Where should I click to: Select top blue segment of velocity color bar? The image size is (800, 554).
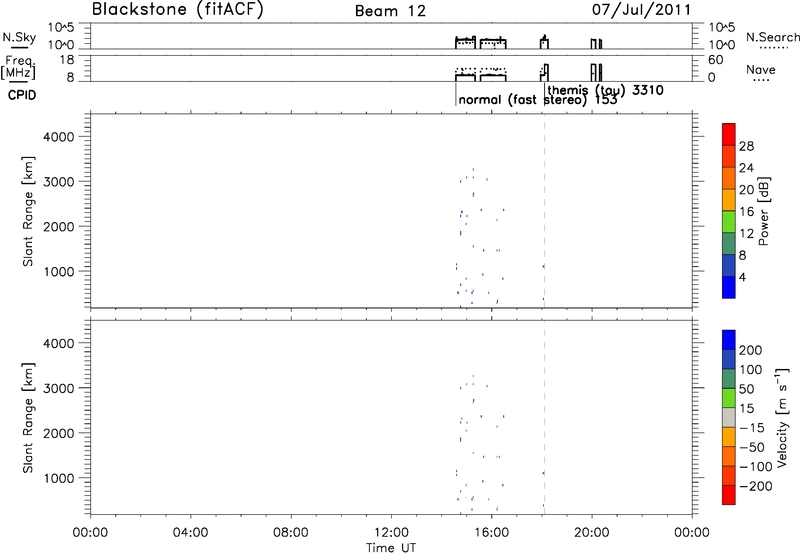729,340
